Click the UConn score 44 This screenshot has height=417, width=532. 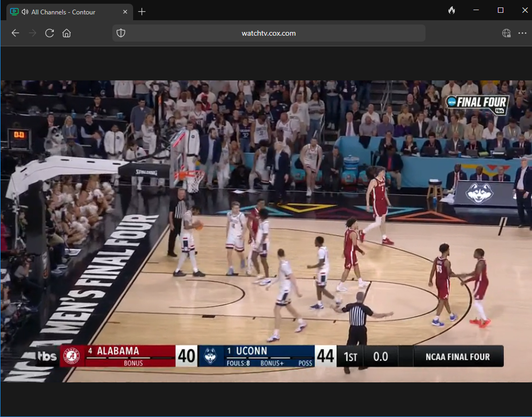pos(326,356)
